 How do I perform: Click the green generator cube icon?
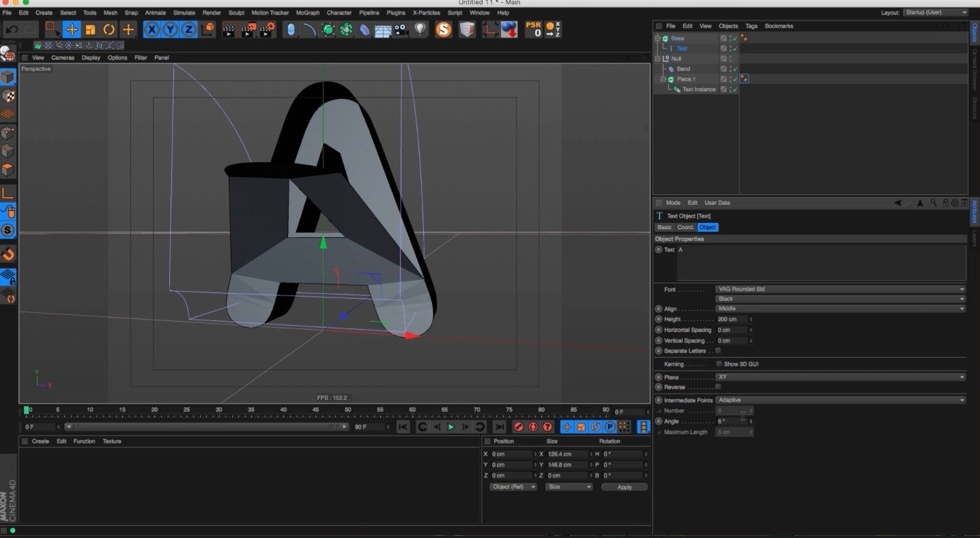[328, 29]
